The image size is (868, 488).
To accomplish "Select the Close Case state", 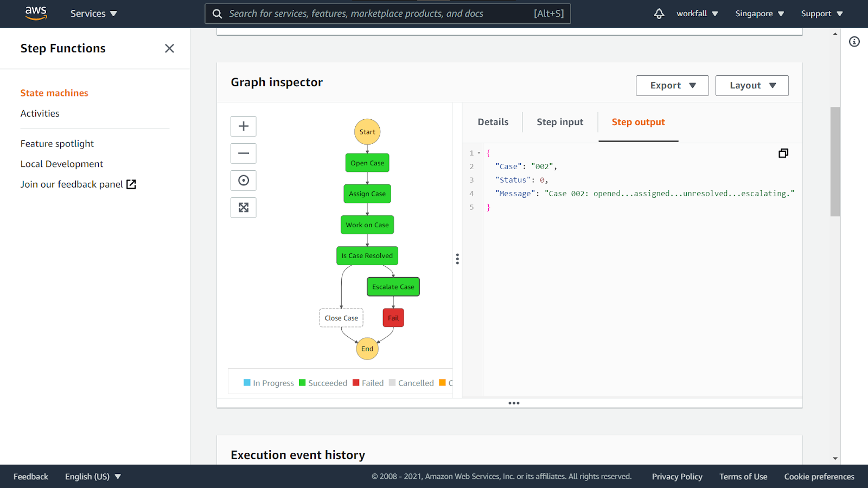I will (341, 318).
